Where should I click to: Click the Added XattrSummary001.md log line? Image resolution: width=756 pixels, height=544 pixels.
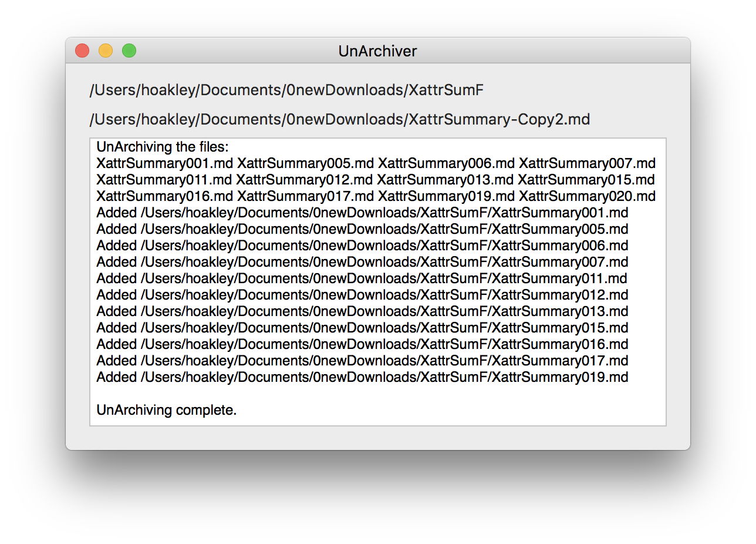362,213
